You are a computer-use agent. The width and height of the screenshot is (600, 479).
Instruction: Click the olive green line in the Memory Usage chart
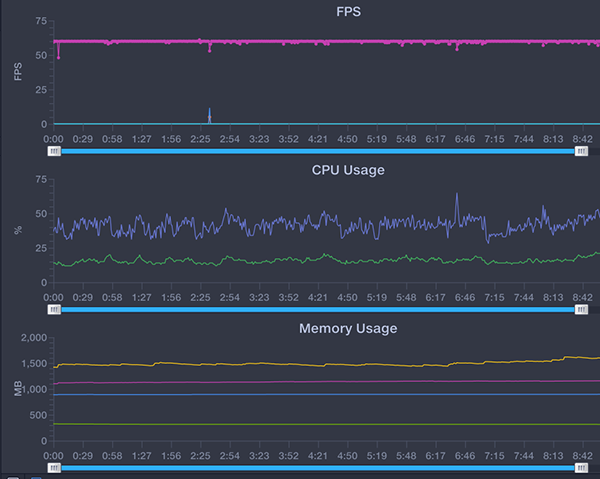300,425
